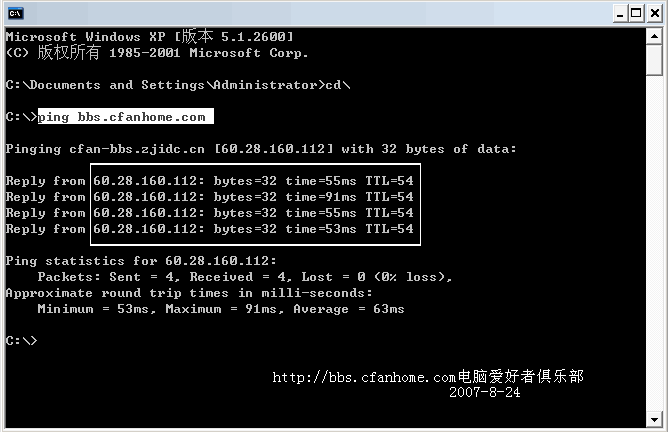
Task: Click the 'cd\' command line
Action: [178, 85]
